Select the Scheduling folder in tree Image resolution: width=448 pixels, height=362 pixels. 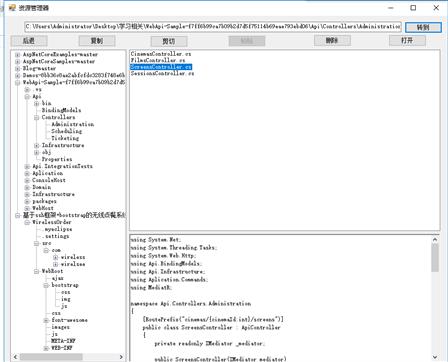pyautogui.click(x=66, y=131)
